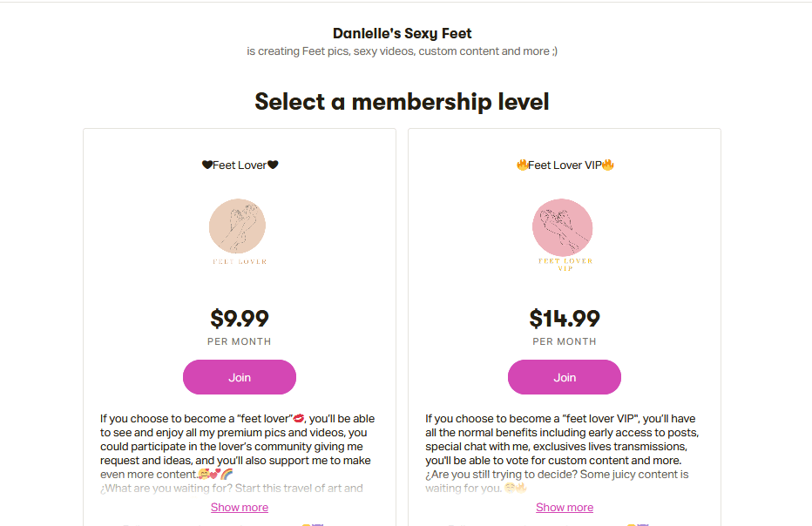Click the $14.99 price text
812x526 pixels.
click(x=565, y=319)
